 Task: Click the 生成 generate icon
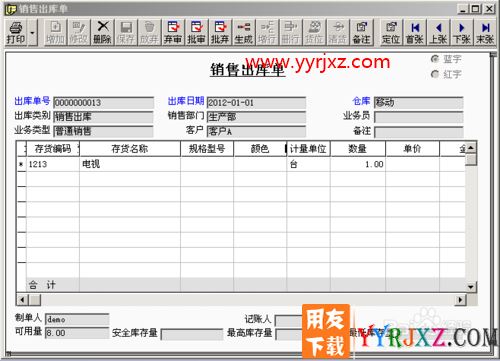244,32
